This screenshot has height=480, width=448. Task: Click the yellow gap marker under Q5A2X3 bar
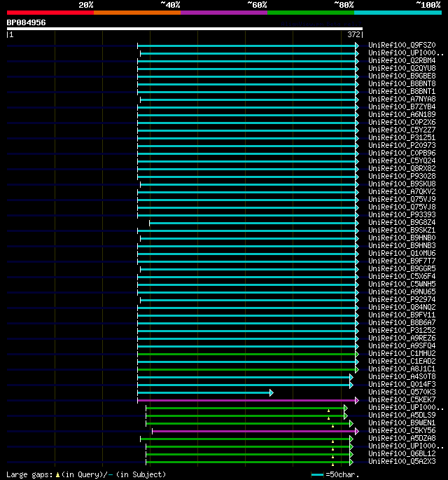pyautogui.click(x=332, y=465)
